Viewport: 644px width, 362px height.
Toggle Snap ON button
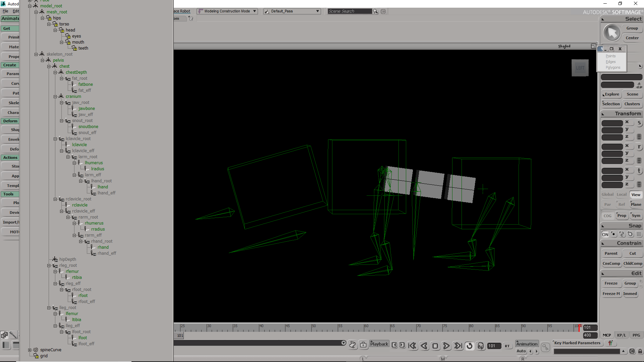coord(605,234)
